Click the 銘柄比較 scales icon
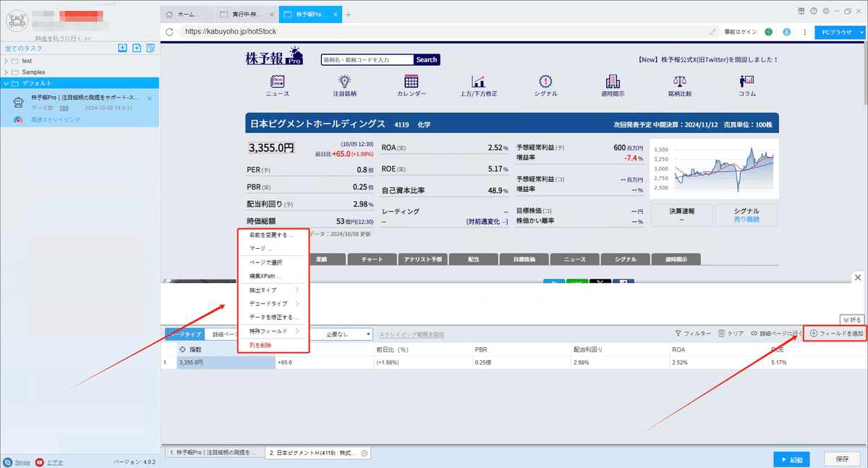The width and height of the screenshot is (868, 468). click(680, 81)
